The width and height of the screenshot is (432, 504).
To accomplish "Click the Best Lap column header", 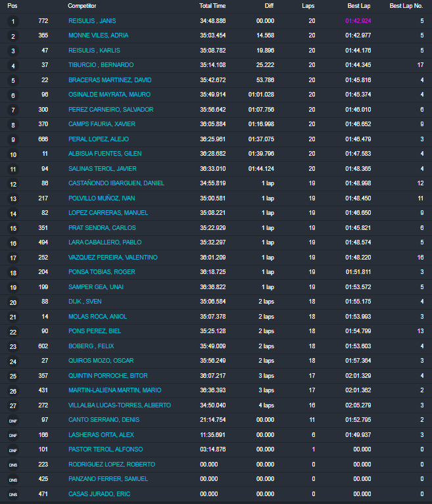I will point(359,6).
